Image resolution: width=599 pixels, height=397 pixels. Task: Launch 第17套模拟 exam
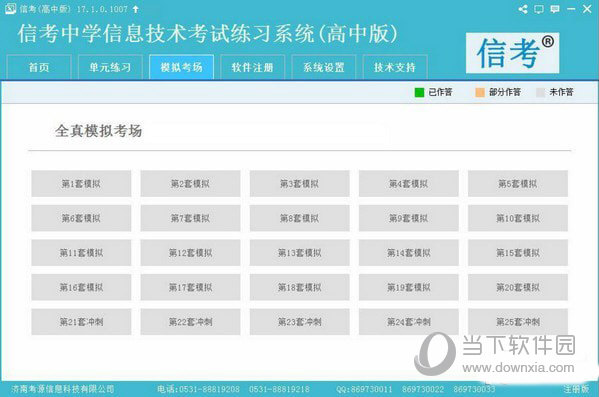pyautogui.click(x=190, y=287)
